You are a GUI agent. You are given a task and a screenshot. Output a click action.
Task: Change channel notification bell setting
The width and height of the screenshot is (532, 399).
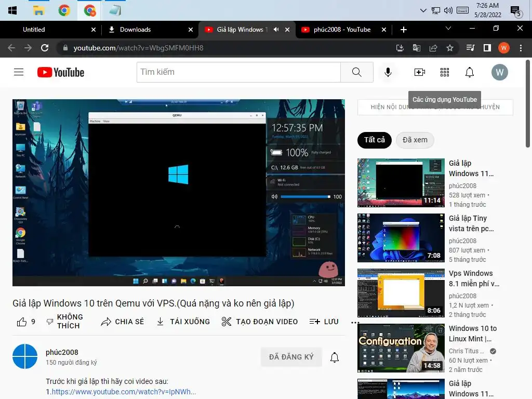(335, 357)
